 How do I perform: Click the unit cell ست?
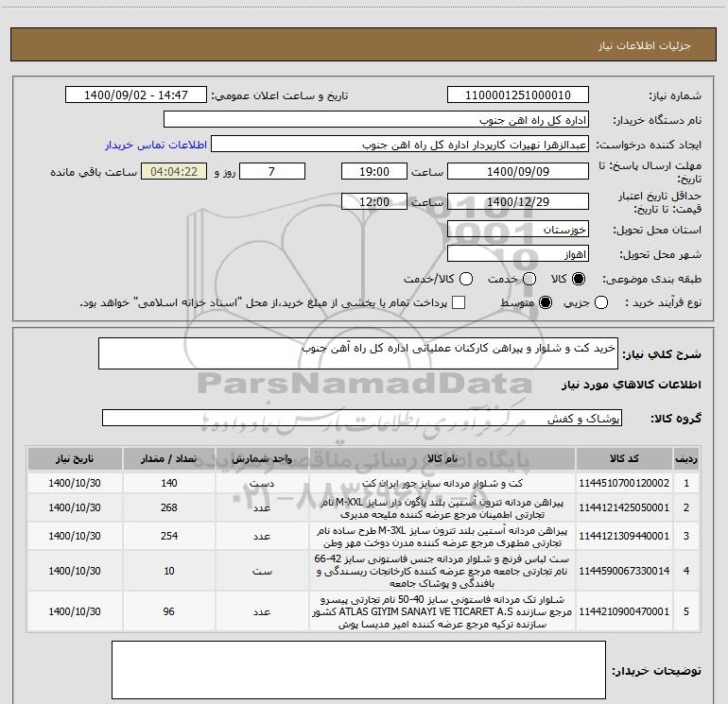tap(262, 572)
